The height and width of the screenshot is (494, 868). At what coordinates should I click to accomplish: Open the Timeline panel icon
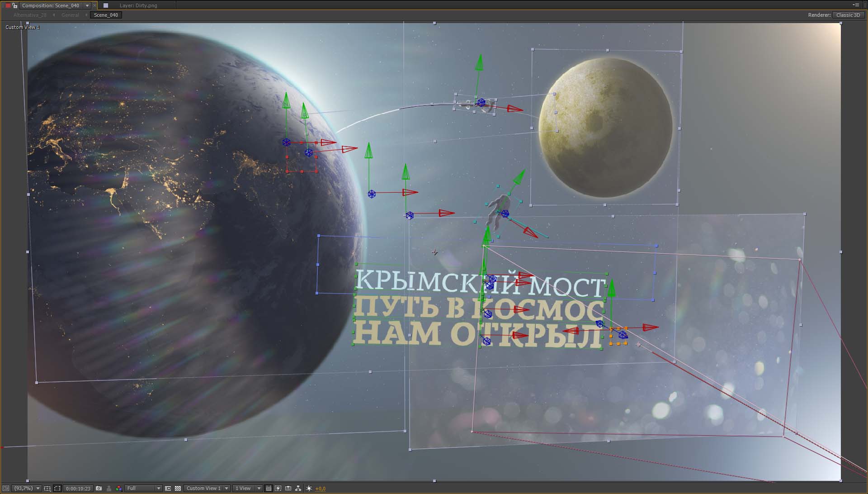pos(288,489)
